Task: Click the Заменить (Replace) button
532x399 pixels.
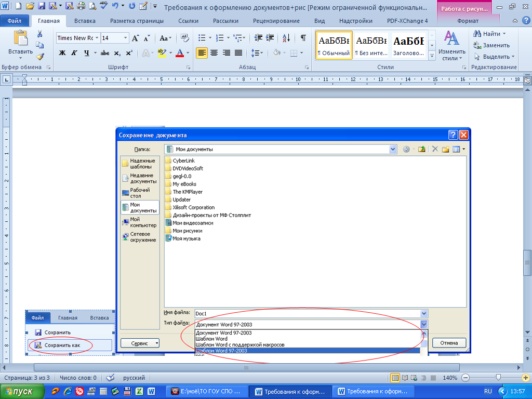Action: click(491, 45)
